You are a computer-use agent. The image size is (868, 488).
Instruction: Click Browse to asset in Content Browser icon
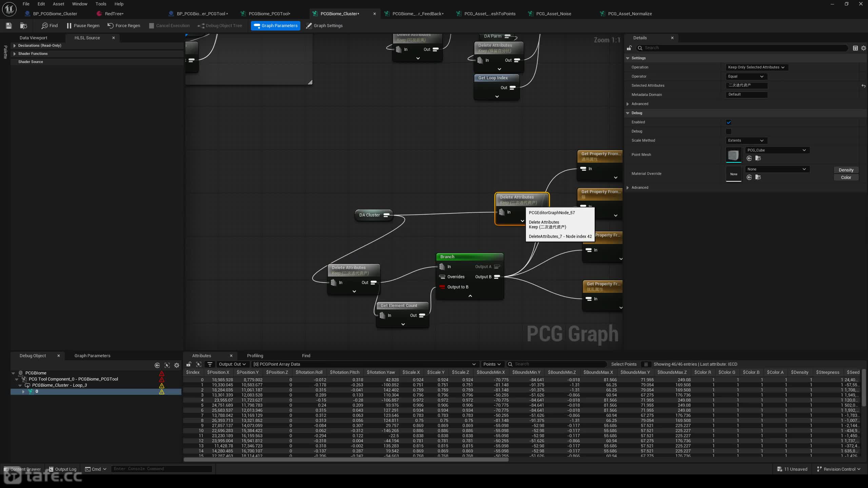click(x=23, y=26)
